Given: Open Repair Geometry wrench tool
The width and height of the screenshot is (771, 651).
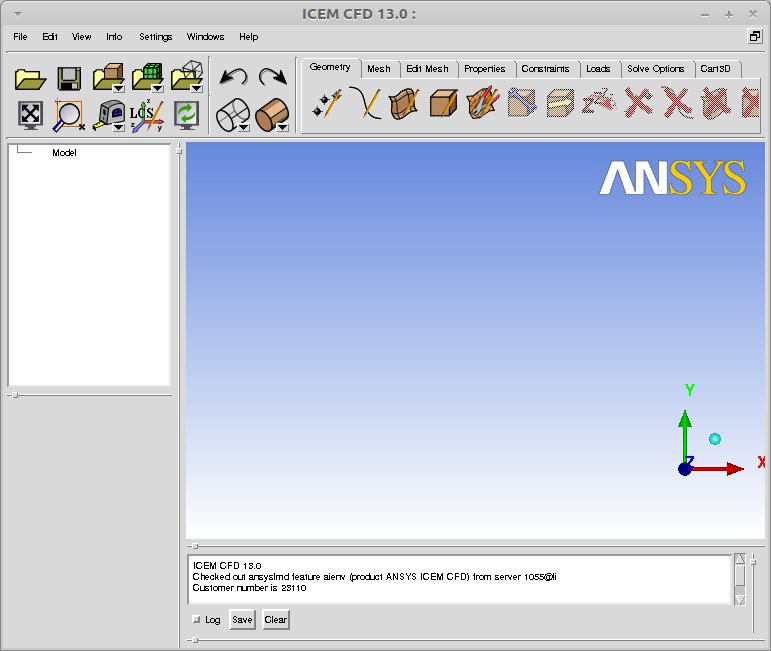Looking at the screenshot, I should click(522, 102).
